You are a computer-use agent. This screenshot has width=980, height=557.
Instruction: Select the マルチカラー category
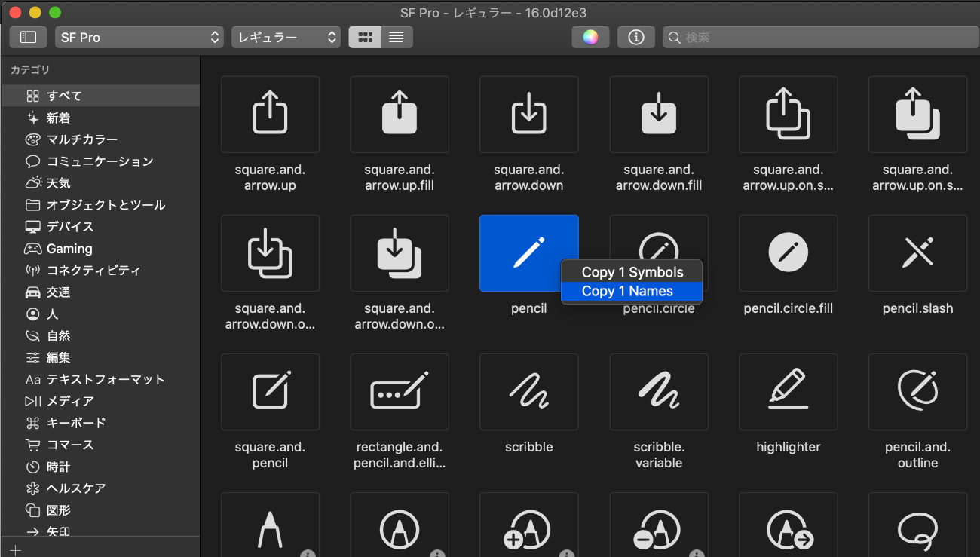[100, 139]
